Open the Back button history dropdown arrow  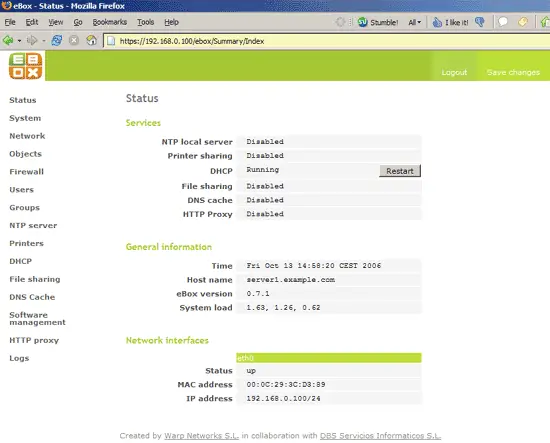(x=19, y=41)
